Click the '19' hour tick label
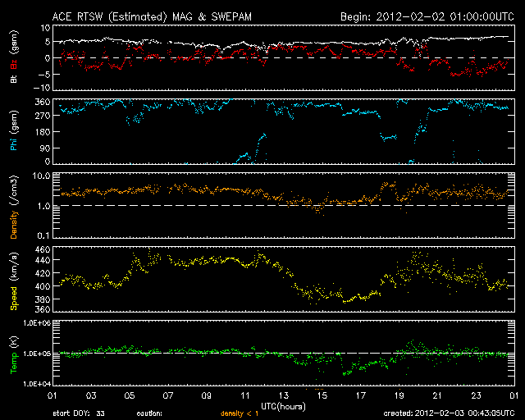This screenshot has width=525, height=420. click(x=399, y=396)
